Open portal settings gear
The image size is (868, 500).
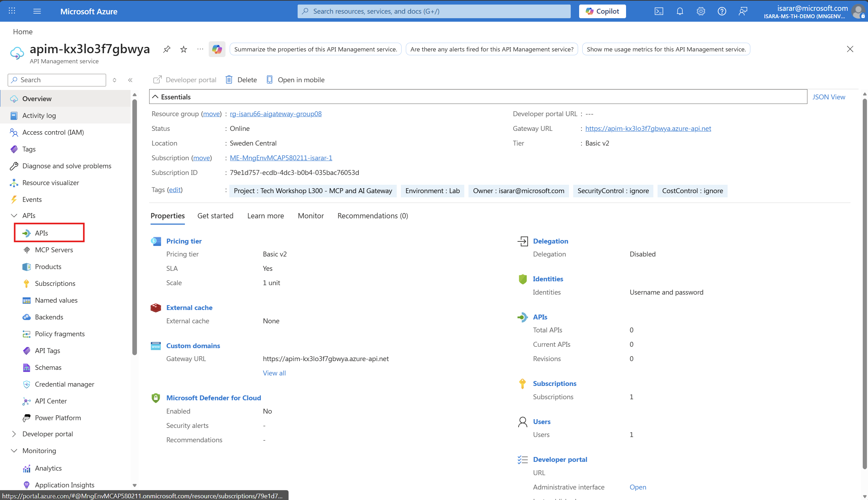(701, 11)
